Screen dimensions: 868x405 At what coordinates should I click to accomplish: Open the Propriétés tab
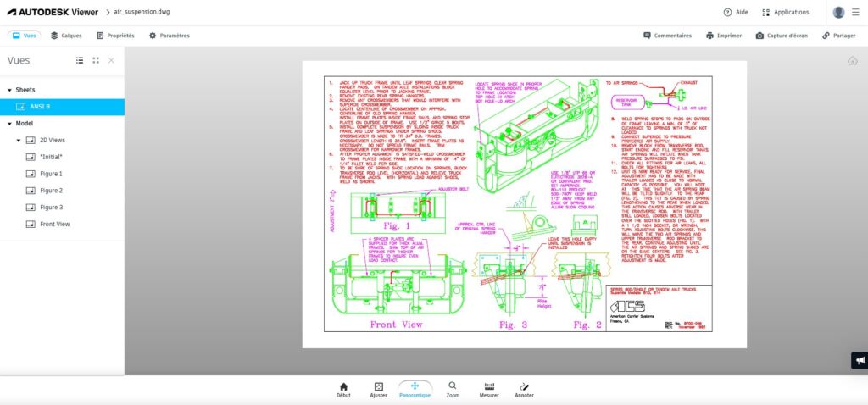(115, 36)
